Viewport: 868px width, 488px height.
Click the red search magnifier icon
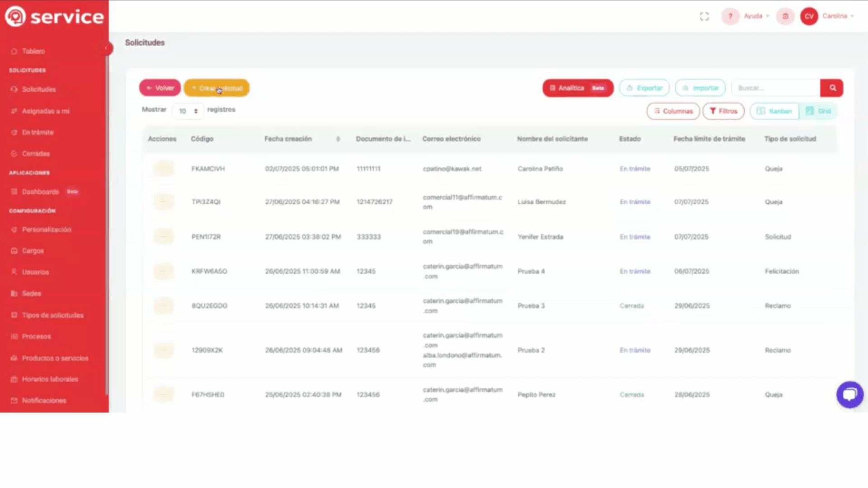[x=832, y=88]
